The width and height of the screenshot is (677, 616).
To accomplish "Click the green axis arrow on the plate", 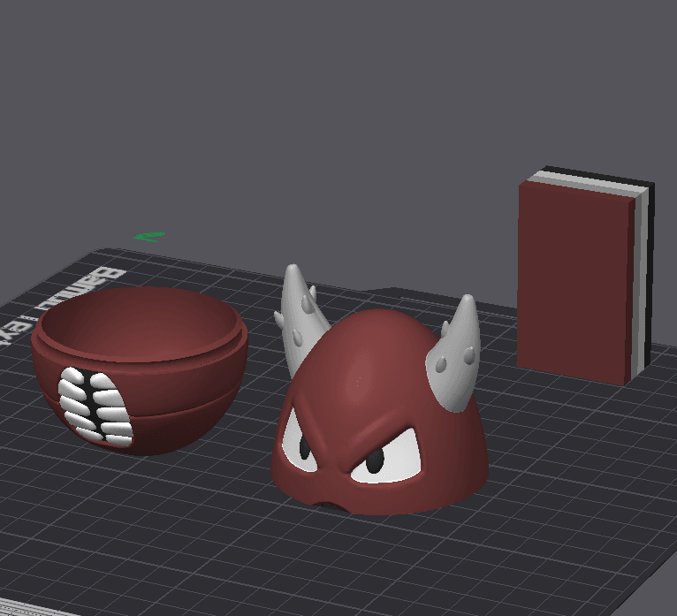I will (149, 237).
